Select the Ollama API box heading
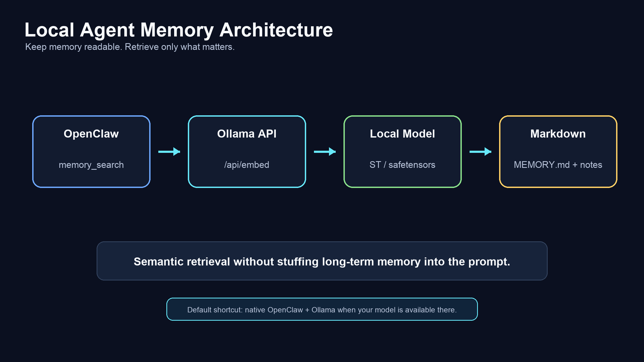Screen dimensions: 644x362 247,134
